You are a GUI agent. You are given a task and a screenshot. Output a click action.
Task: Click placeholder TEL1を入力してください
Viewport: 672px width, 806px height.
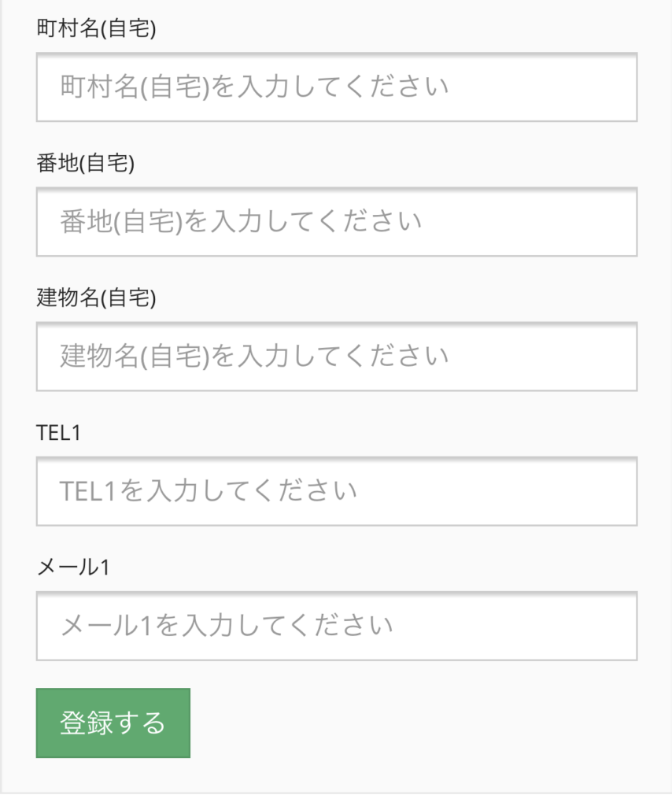pos(208,491)
